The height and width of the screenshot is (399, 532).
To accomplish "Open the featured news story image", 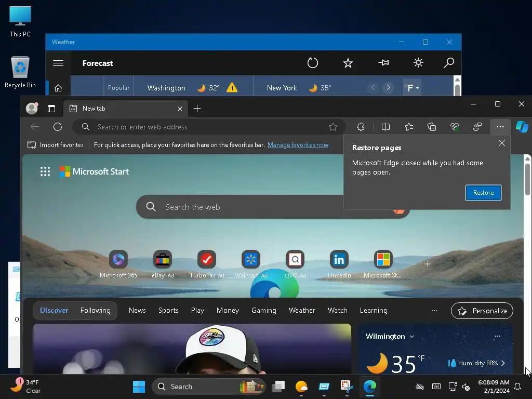I will [x=192, y=349].
